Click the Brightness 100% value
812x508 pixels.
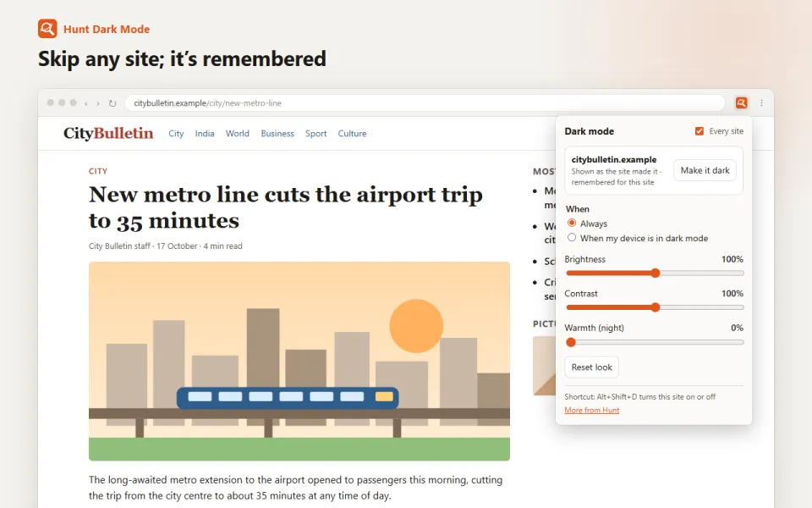coord(732,259)
